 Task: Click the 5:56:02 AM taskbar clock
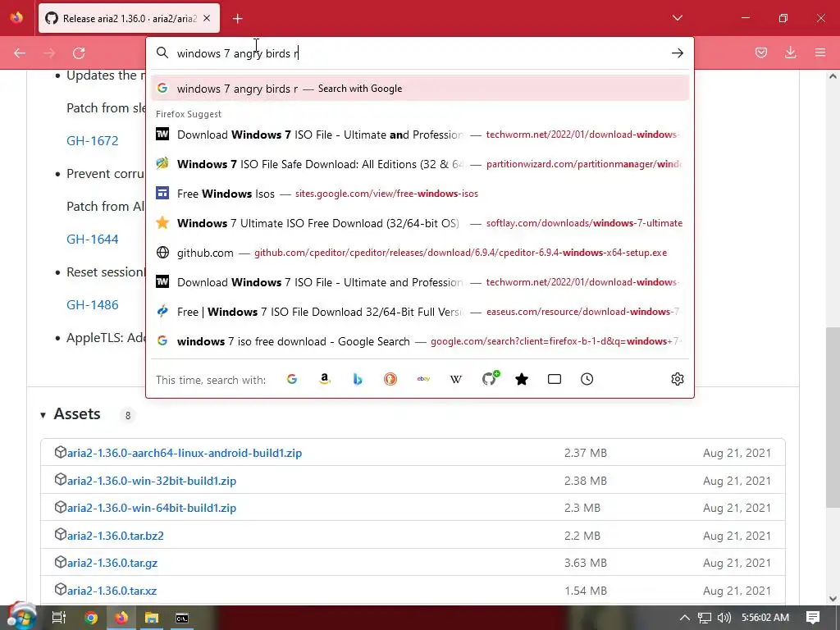[x=765, y=618]
